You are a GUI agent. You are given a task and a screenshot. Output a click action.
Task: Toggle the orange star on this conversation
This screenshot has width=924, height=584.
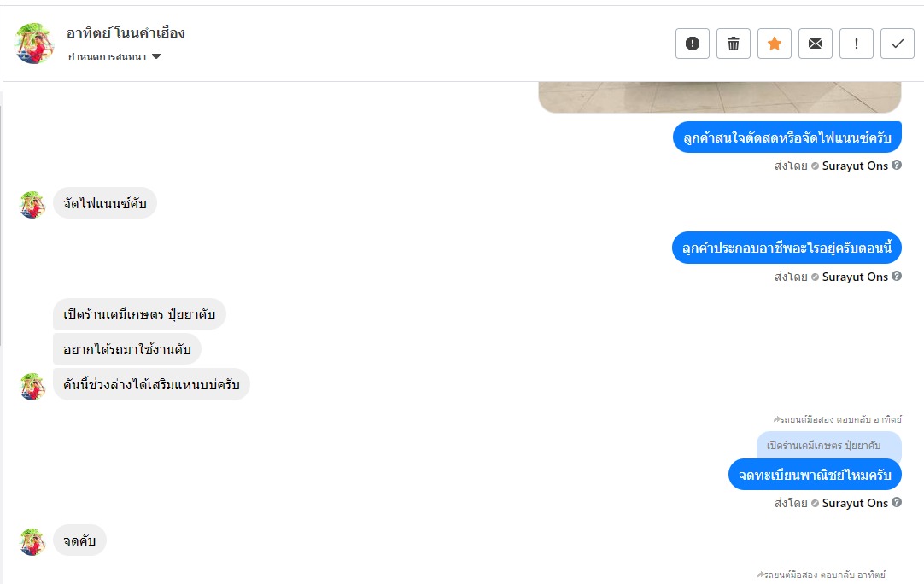(x=775, y=44)
